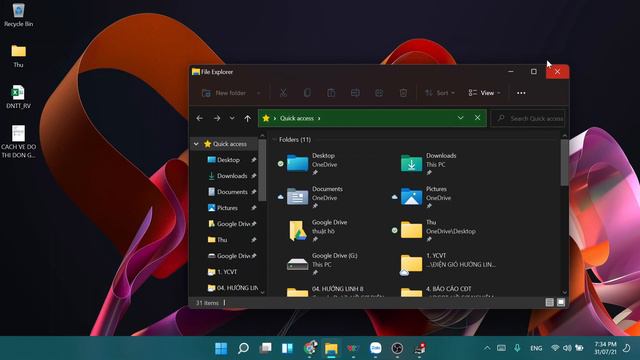Click in the Search Quick access field
Image resolution: width=640 pixels, height=360 pixels.
(x=528, y=118)
